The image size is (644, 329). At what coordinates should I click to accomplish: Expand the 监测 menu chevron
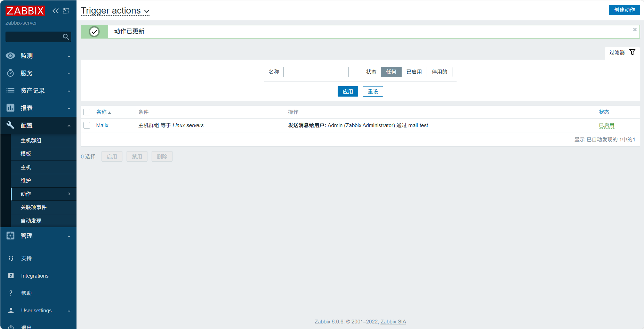point(69,56)
